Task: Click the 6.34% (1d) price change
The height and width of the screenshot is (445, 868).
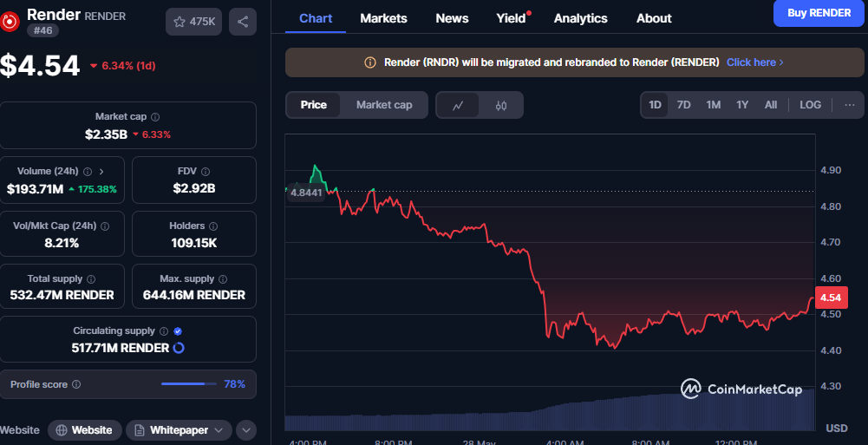Action: click(x=123, y=66)
